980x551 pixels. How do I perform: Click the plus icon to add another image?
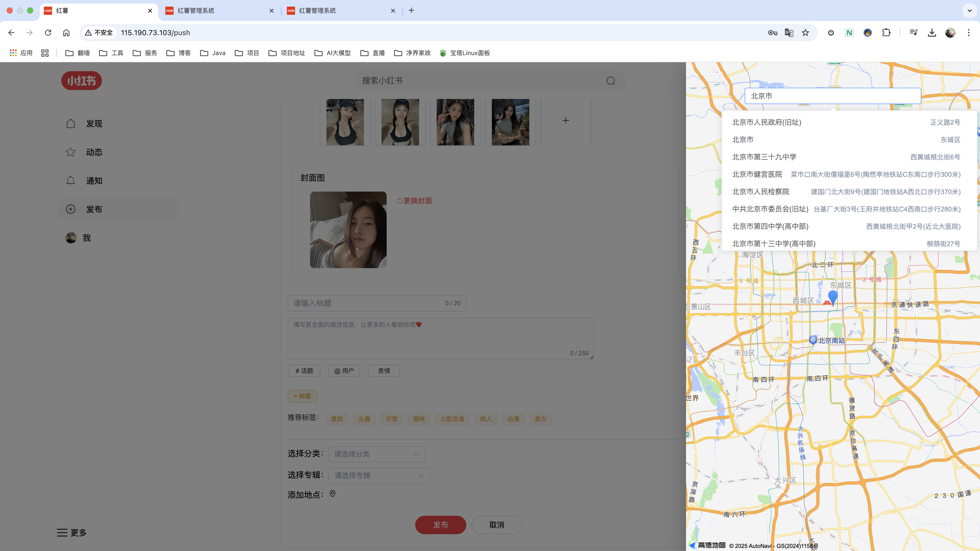(x=565, y=121)
